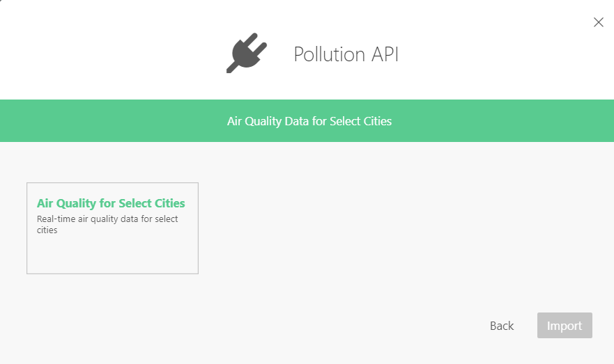Screen dimensions: 614x364
Task: Click the empty area inside the dataset card
Action: point(112,255)
